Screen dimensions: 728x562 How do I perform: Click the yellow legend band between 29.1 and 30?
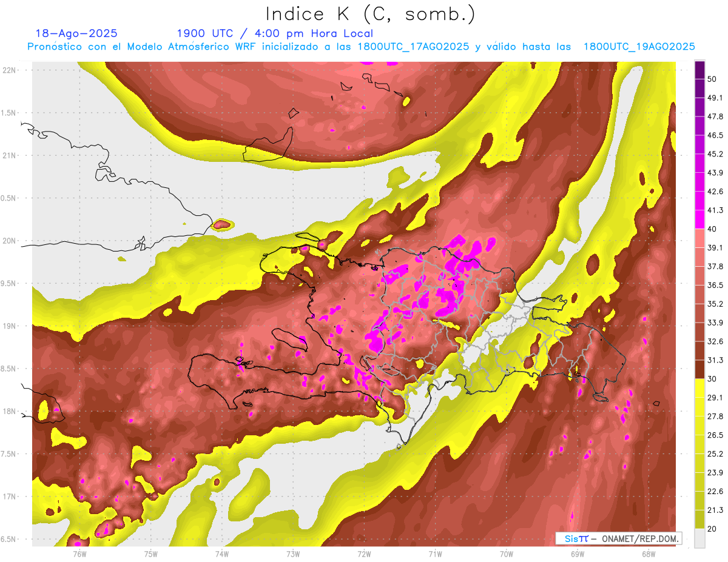point(699,388)
